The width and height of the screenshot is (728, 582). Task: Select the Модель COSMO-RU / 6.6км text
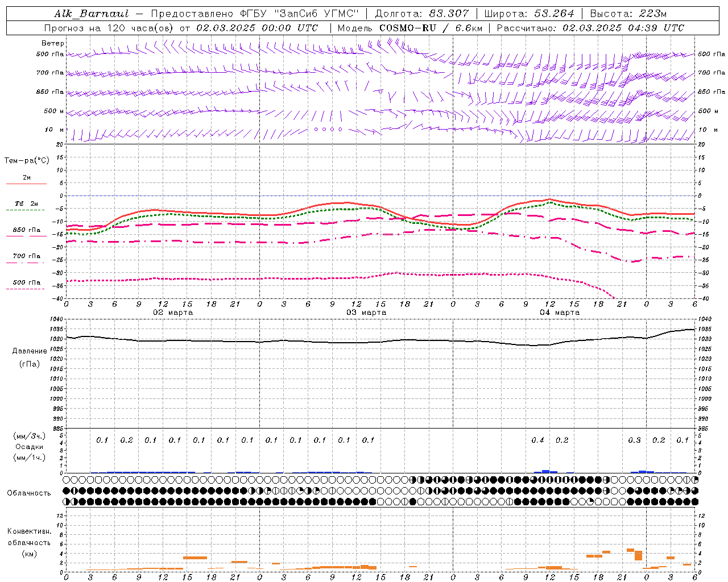click(410, 28)
